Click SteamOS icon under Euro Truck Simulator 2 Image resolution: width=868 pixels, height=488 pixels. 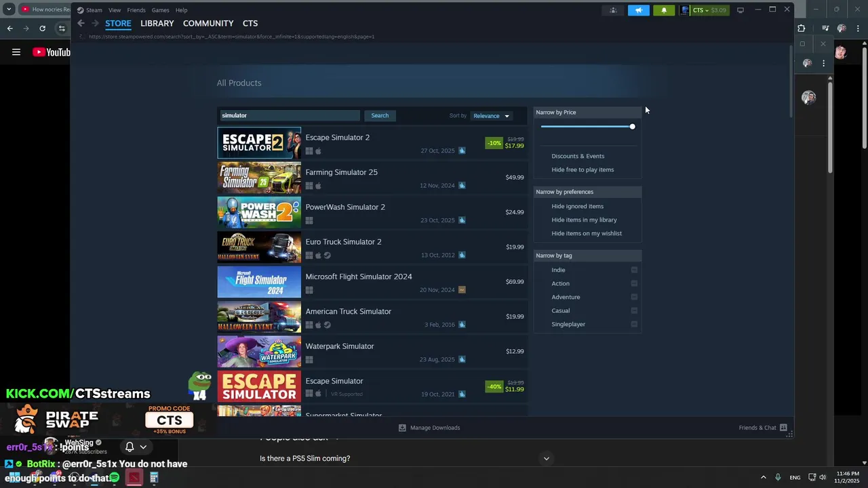point(328,256)
